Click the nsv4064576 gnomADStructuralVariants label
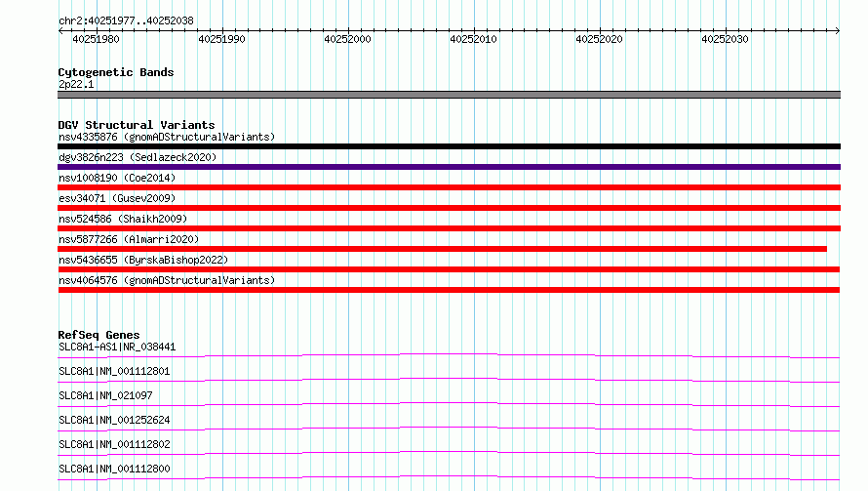 [x=167, y=280]
